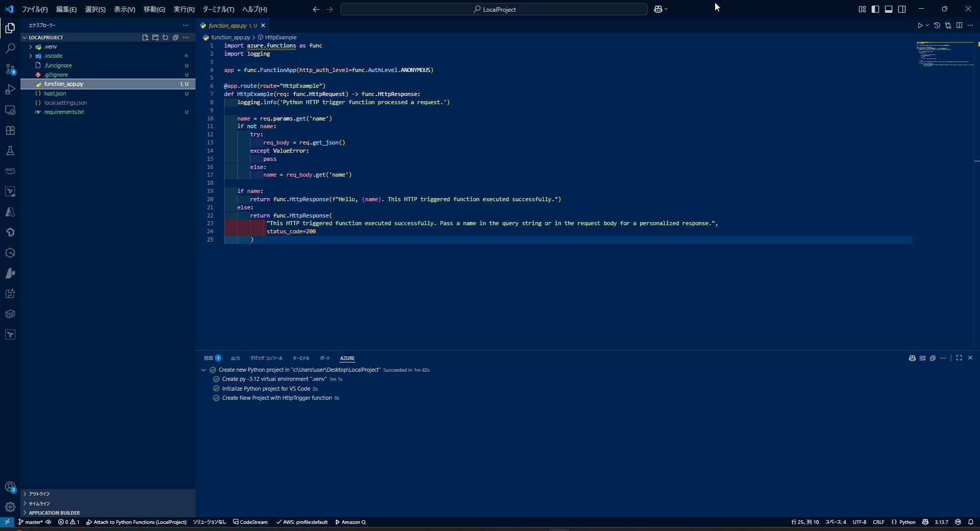Open the Search view in the sidebar
The width and height of the screenshot is (980, 531).
[10, 48]
